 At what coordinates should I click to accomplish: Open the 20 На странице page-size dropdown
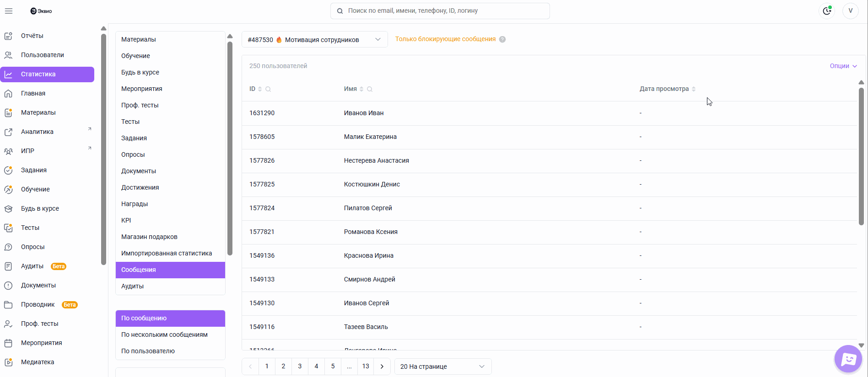pos(443,366)
